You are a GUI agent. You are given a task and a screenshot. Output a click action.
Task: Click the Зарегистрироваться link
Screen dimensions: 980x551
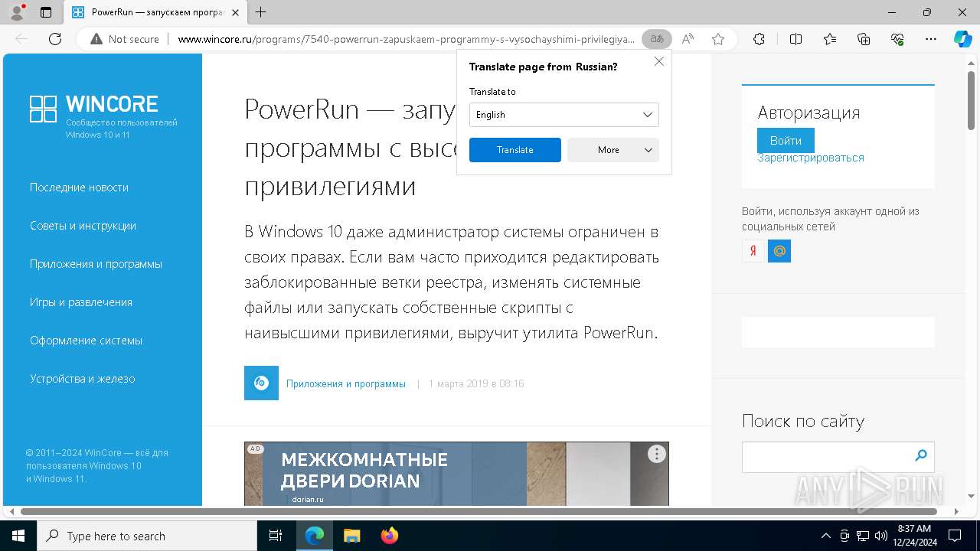point(811,158)
